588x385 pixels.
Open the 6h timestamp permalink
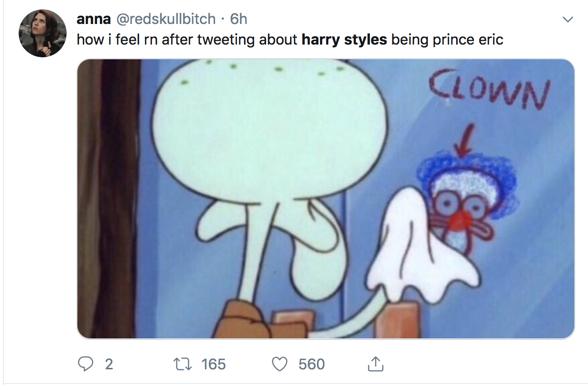pyautogui.click(x=239, y=19)
